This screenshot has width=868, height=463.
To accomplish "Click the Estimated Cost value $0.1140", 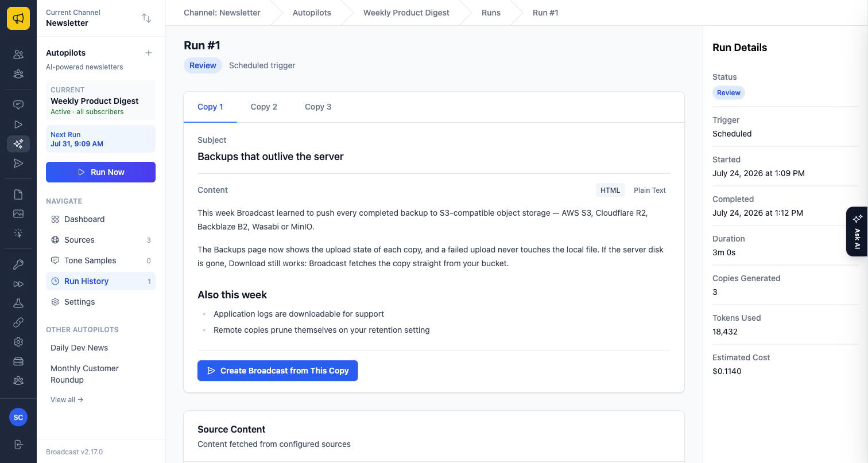I will (x=727, y=371).
